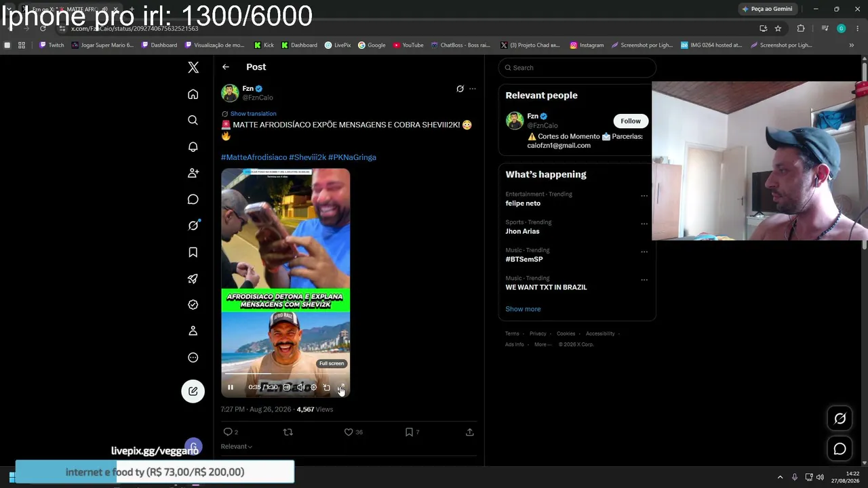Open options for #BTSemSP trend
868x488 pixels.
pos(644,251)
